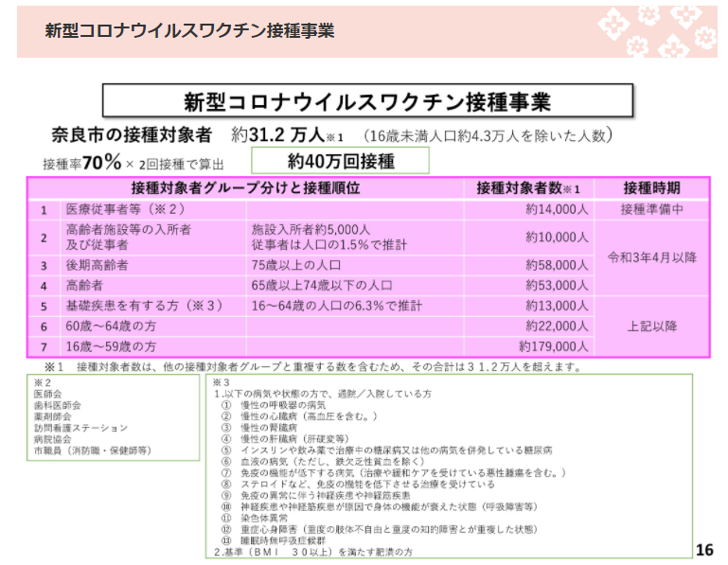Click the page number 16
The image size is (728, 565).
(703, 550)
